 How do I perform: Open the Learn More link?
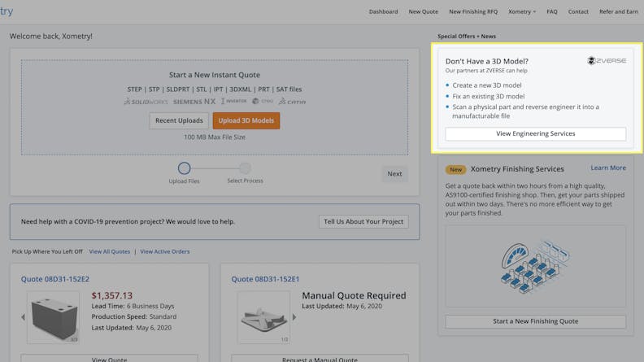[x=607, y=168]
